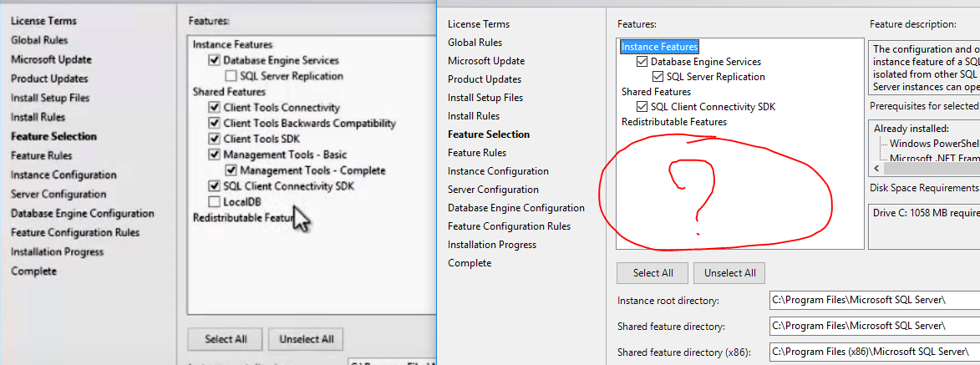This screenshot has height=365, width=980.
Task: Open Product Updates step in right window
Action: point(485,79)
